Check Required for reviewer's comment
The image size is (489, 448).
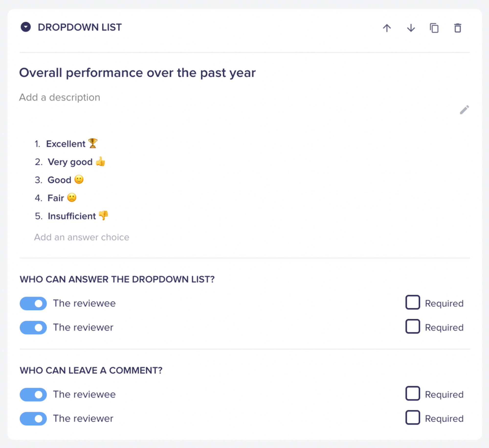pyautogui.click(x=413, y=417)
